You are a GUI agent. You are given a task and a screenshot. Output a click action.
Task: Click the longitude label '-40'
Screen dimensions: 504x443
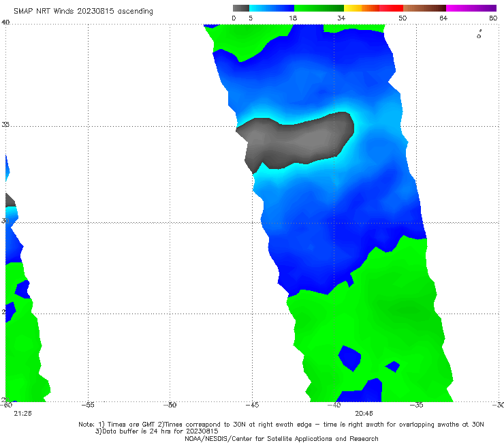point(334,405)
